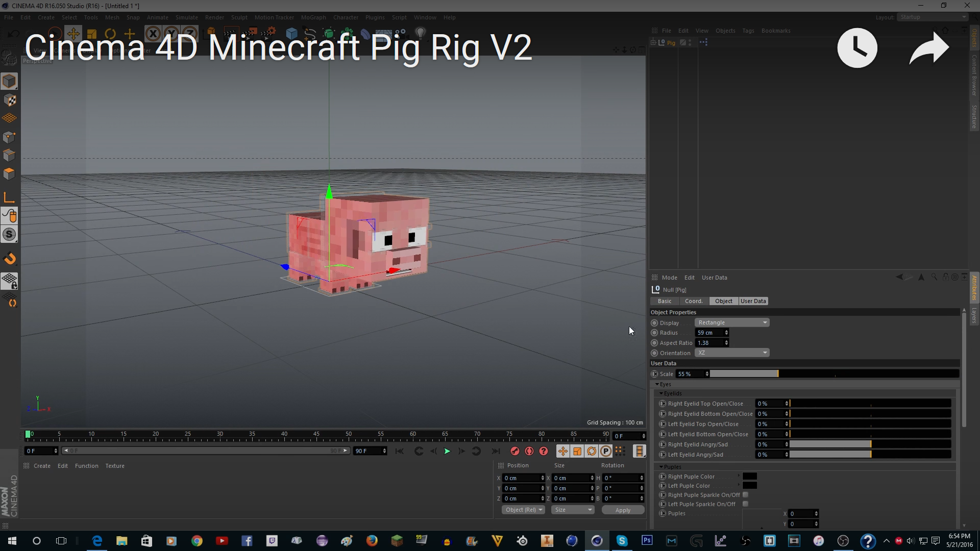Open the Size mode dropdown

pyautogui.click(x=573, y=510)
